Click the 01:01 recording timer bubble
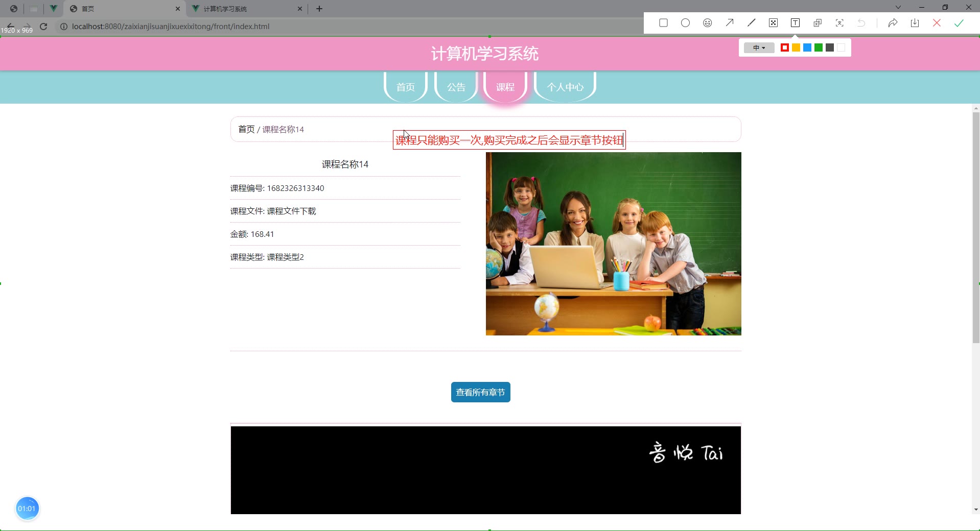 [27, 509]
